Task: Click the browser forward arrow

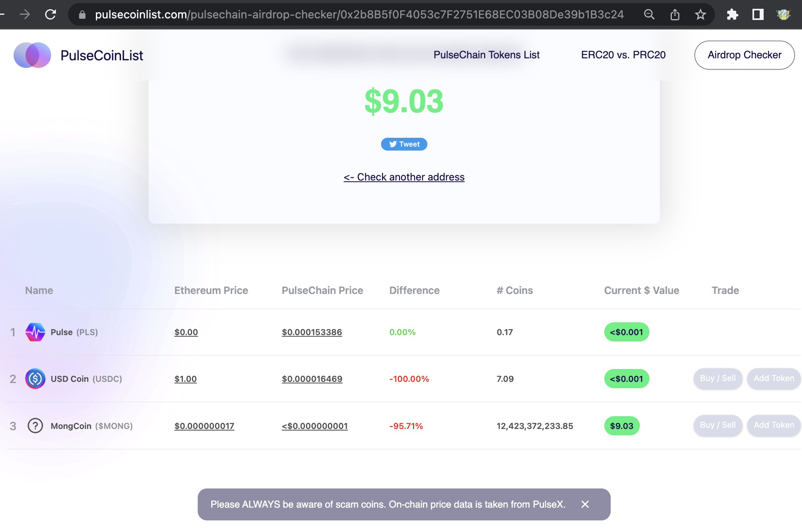Action: (25, 15)
